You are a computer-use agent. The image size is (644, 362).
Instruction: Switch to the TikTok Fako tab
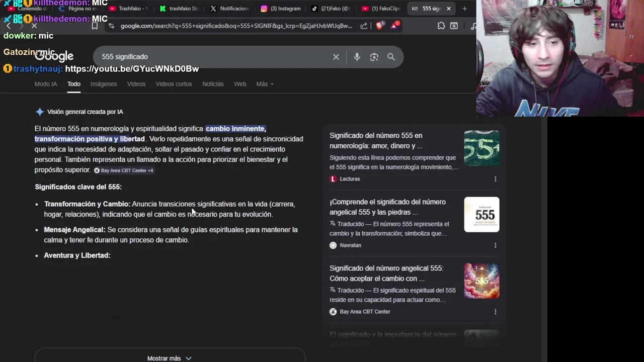(x=330, y=9)
